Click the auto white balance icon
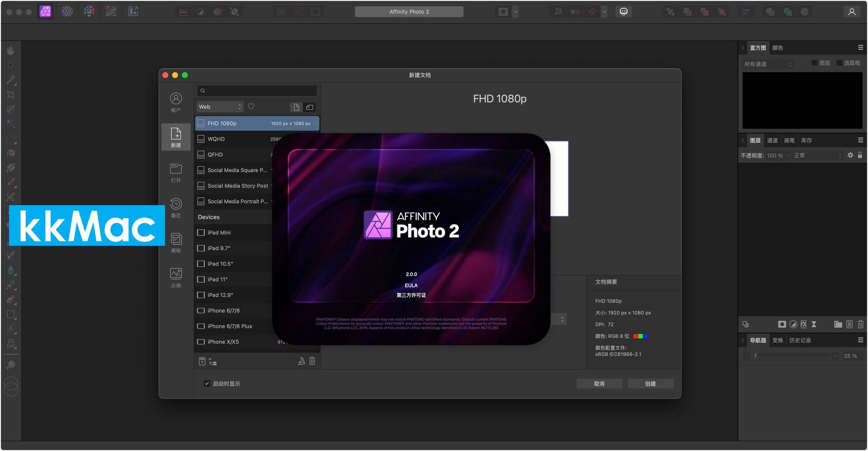Screen dimensions: 868x451 click(235, 12)
